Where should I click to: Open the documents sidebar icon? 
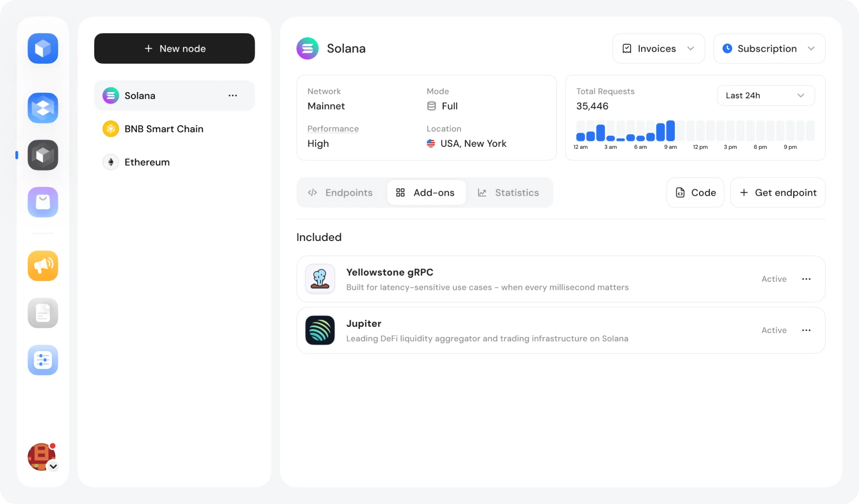click(x=43, y=313)
